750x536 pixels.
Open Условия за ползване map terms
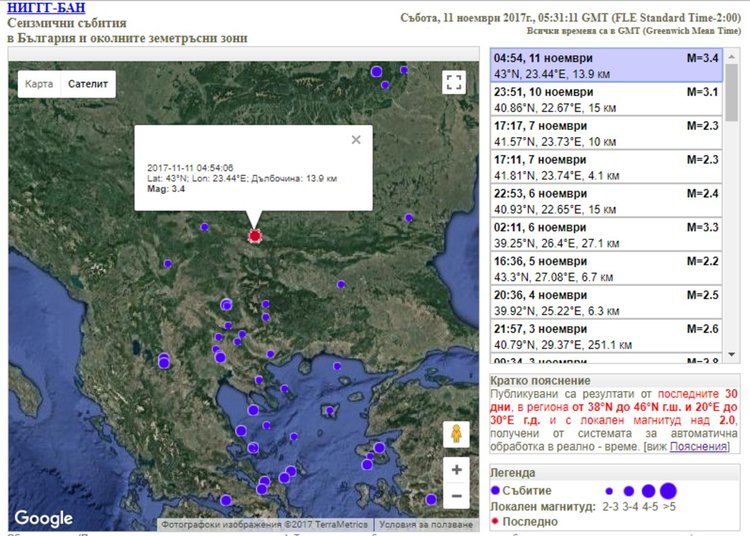coord(426,524)
